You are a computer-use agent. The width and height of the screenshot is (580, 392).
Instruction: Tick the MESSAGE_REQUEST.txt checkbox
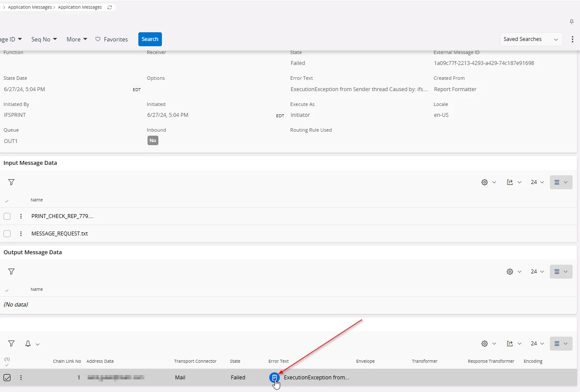(x=7, y=234)
